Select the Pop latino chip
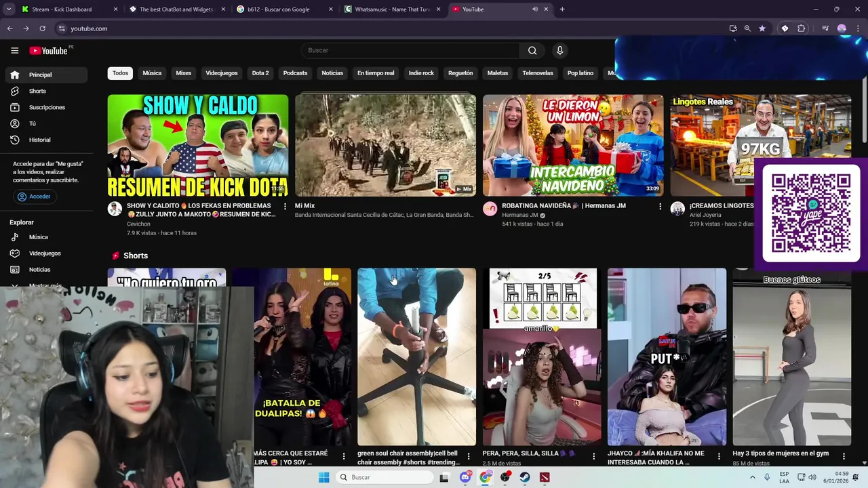The width and height of the screenshot is (868, 488). [580, 73]
